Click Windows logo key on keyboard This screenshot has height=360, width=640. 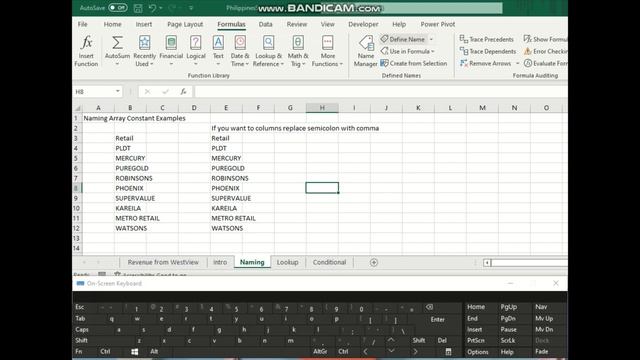(134, 351)
